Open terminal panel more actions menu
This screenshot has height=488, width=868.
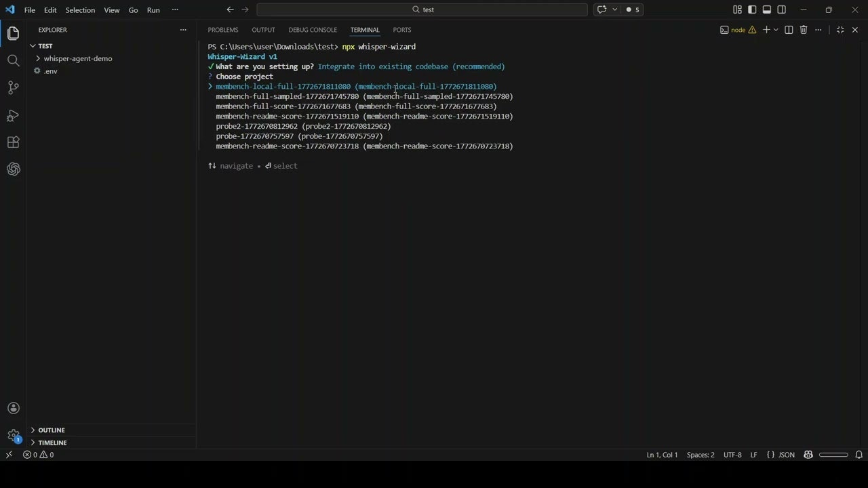818,30
